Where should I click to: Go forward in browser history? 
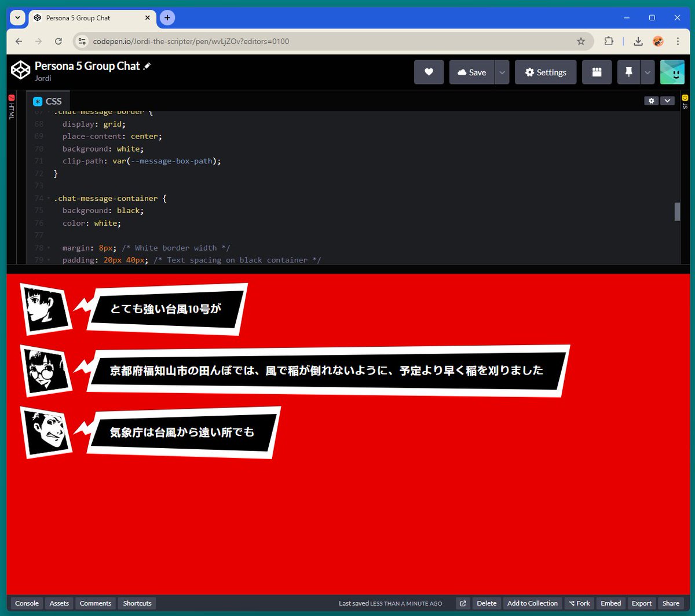(38, 41)
